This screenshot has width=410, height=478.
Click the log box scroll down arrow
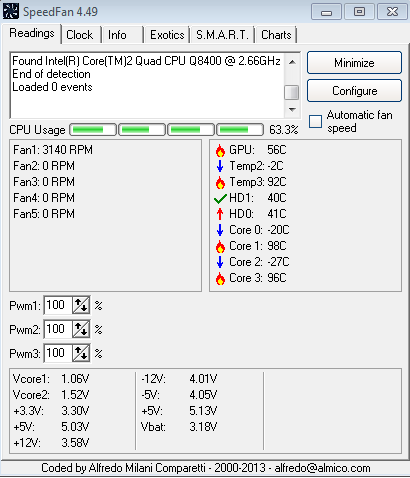point(292,110)
